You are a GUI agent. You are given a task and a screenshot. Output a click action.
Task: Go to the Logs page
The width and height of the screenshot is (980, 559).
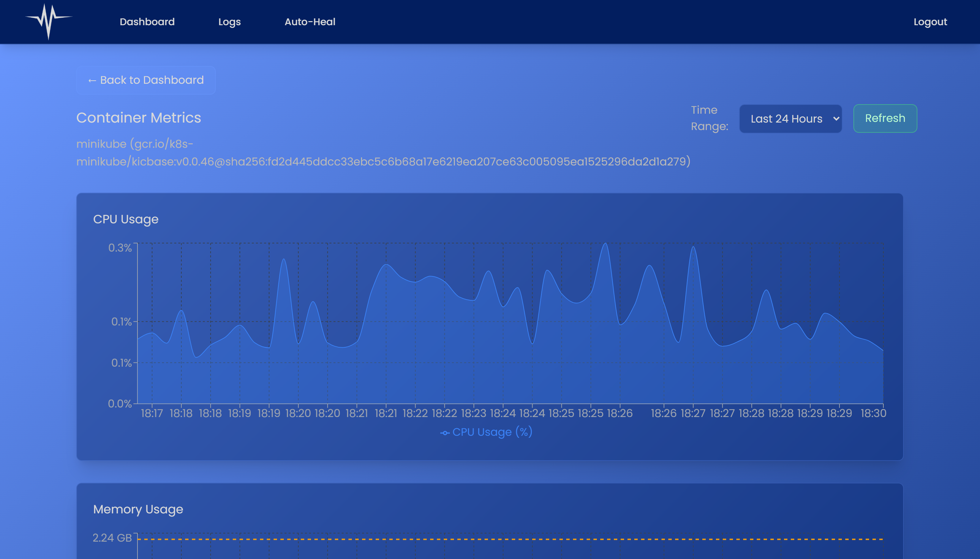point(229,22)
